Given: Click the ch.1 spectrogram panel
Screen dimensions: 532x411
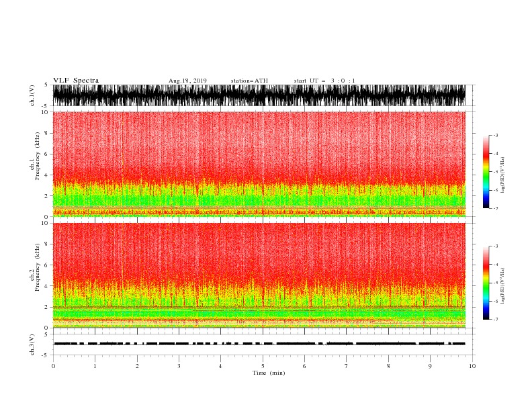Looking at the screenshot, I should click(259, 164).
